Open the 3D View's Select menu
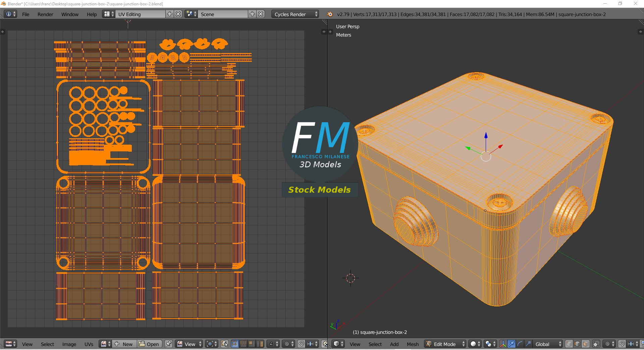 click(375, 344)
